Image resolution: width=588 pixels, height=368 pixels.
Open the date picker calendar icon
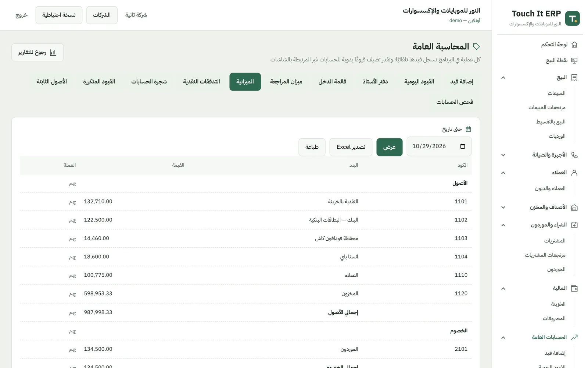463,146
